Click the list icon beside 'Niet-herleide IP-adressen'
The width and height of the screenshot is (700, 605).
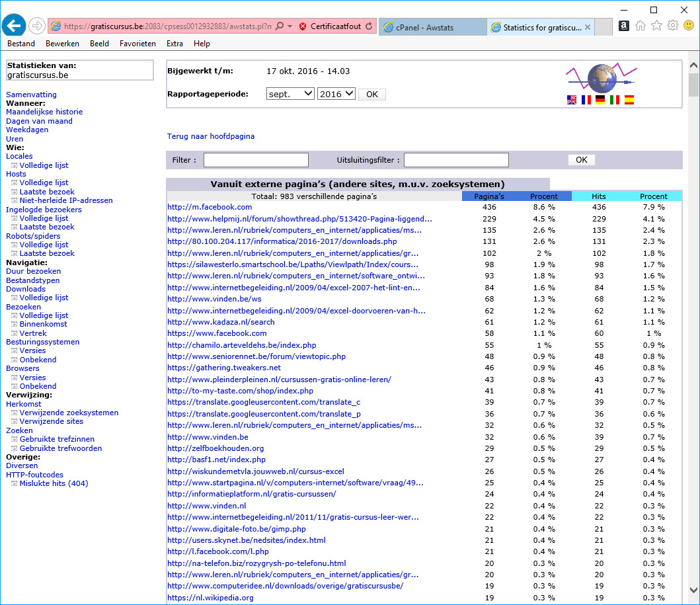coord(15,200)
